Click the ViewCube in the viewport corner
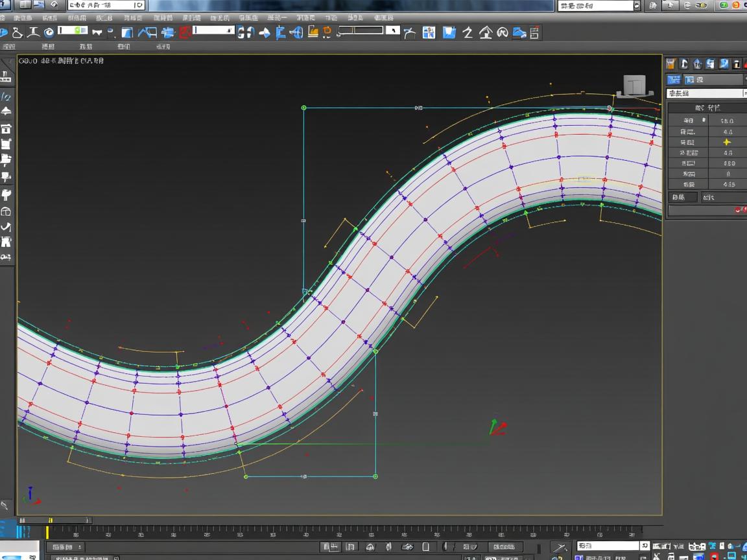Image resolution: width=747 pixels, height=560 pixels. point(635,86)
